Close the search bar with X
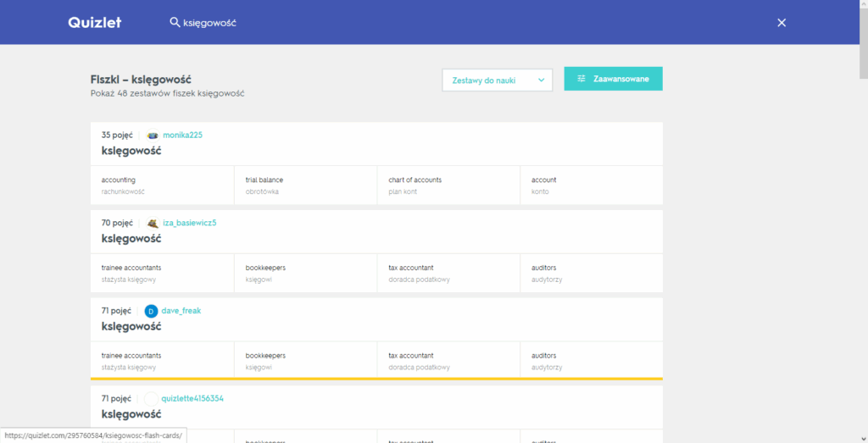This screenshot has height=443, width=868. 782,23
